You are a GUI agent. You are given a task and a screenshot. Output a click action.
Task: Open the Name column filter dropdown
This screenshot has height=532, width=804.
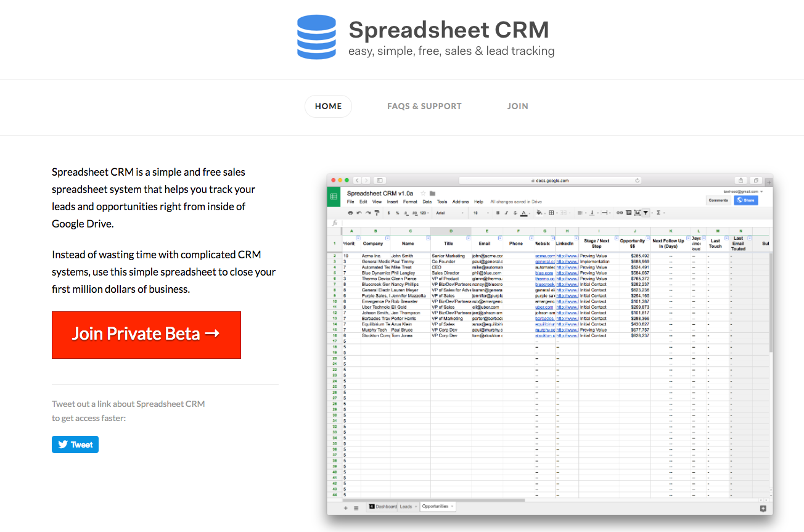pyautogui.click(x=428, y=238)
